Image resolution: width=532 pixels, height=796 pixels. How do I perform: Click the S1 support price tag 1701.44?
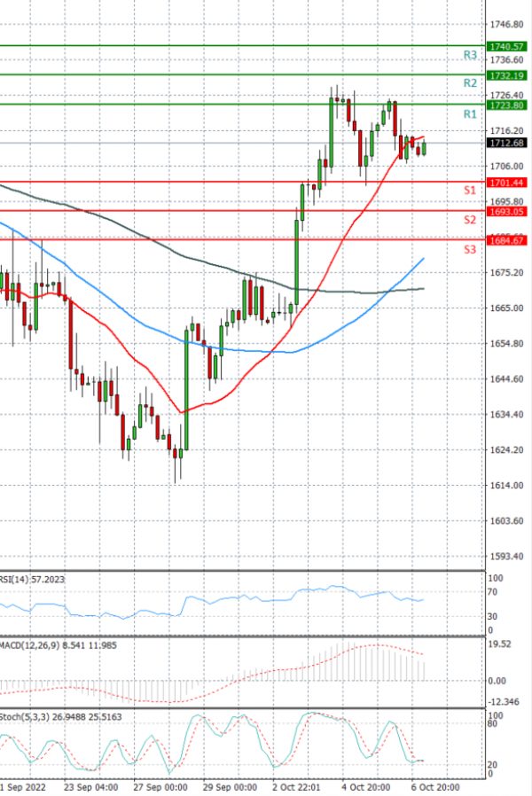pos(506,183)
